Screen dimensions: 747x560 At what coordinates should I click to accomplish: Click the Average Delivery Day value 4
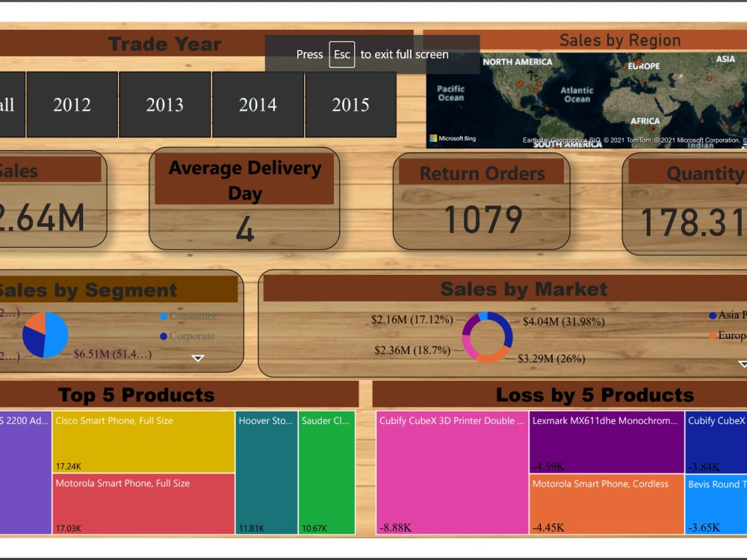245,229
